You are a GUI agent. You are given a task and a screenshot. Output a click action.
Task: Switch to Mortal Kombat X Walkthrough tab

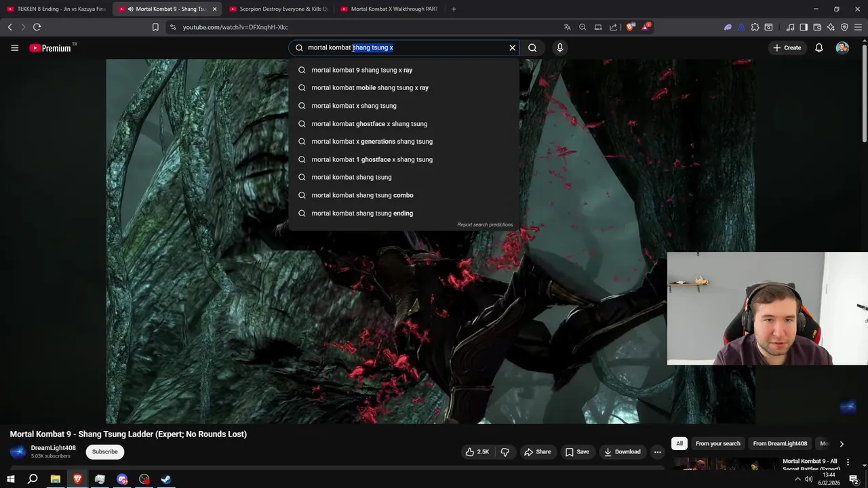(x=389, y=9)
